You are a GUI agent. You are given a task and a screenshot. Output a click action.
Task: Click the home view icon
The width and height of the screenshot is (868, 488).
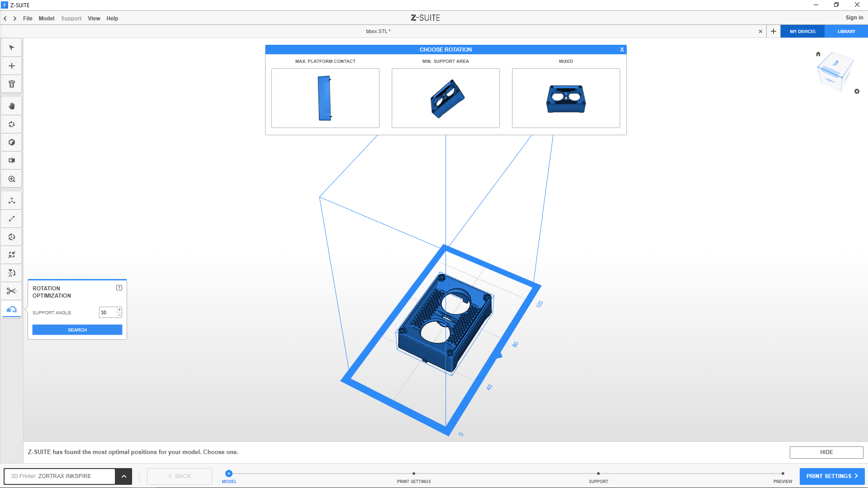pos(818,54)
